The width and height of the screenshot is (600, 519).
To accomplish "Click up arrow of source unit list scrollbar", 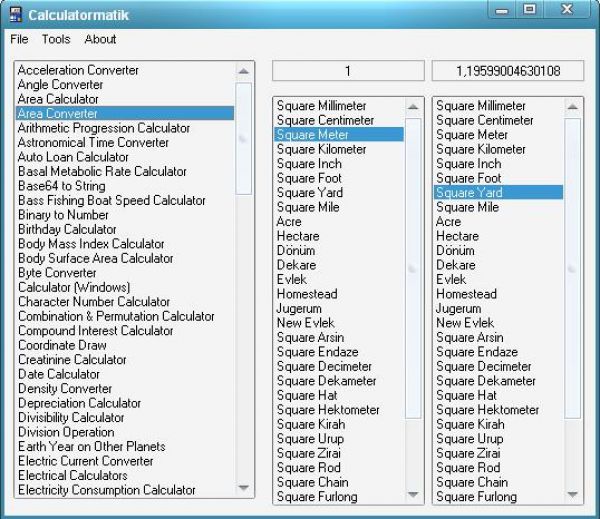I will (x=413, y=107).
